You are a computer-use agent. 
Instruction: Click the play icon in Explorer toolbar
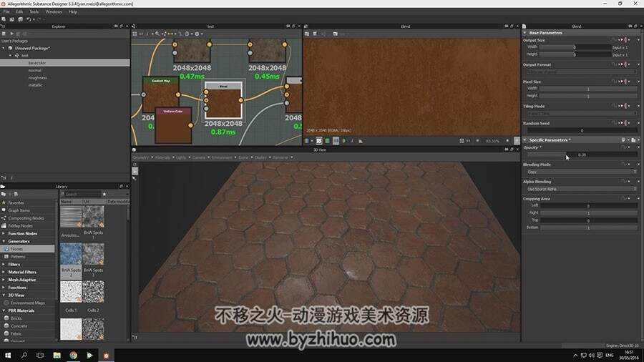tap(12, 34)
